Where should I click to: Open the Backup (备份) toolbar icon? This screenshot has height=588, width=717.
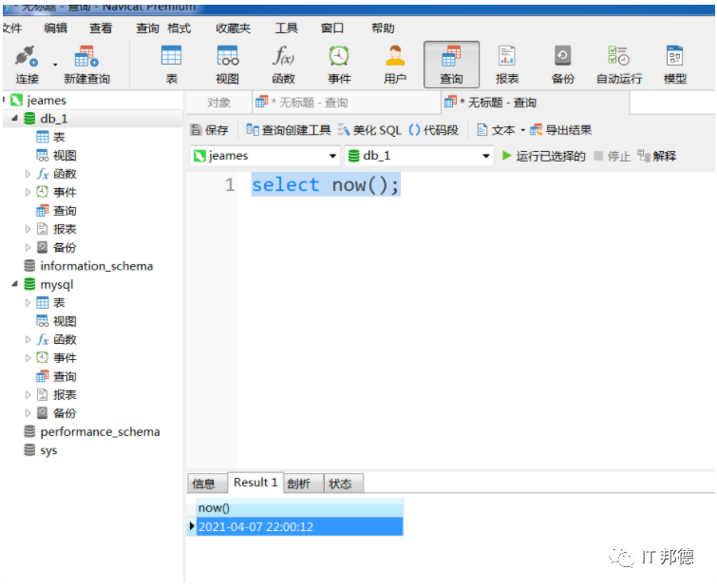[563, 65]
